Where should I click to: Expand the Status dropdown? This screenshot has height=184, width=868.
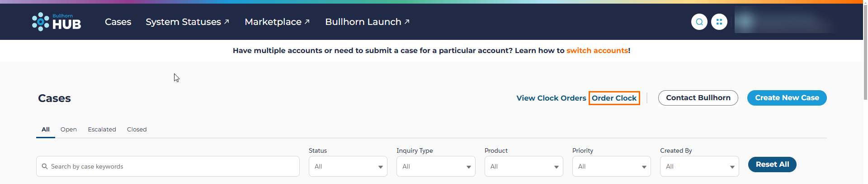348,166
